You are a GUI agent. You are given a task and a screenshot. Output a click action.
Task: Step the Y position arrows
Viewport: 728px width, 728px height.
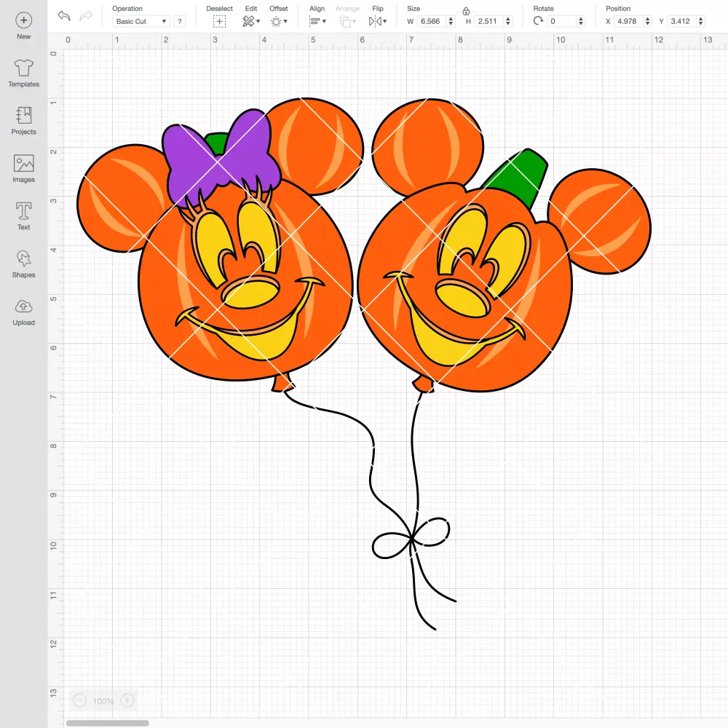[701, 21]
